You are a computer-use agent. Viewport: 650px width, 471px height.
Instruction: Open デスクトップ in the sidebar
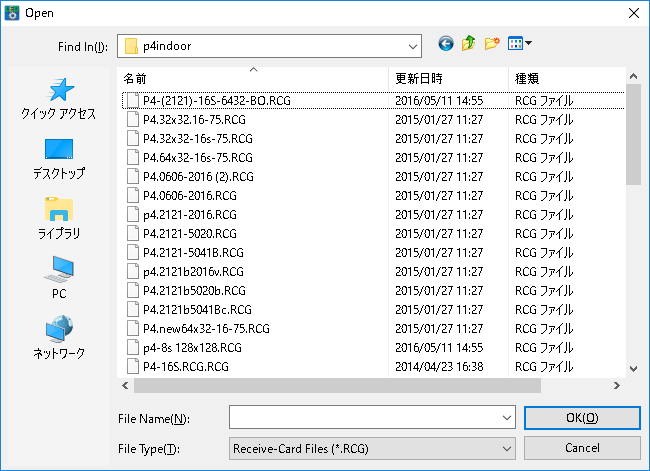coord(58,159)
